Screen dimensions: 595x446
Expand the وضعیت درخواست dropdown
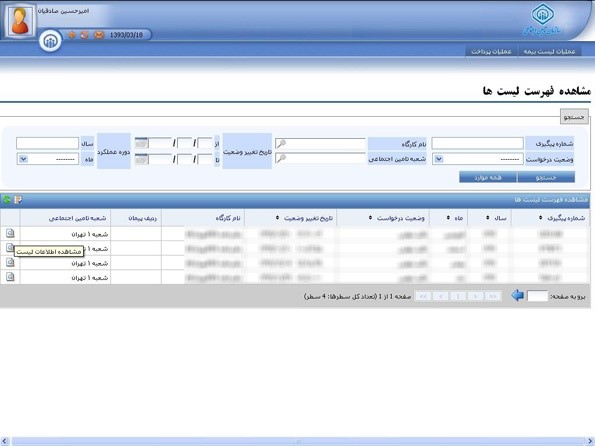click(439, 159)
